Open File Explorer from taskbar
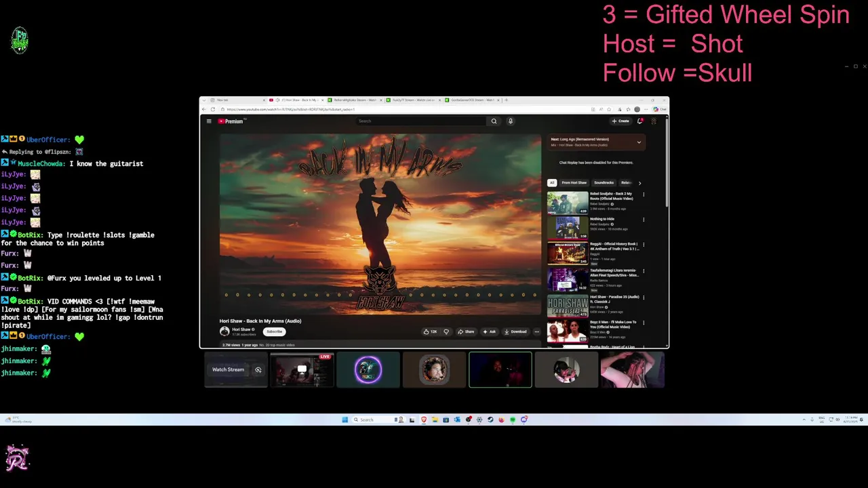 (435, 420)
